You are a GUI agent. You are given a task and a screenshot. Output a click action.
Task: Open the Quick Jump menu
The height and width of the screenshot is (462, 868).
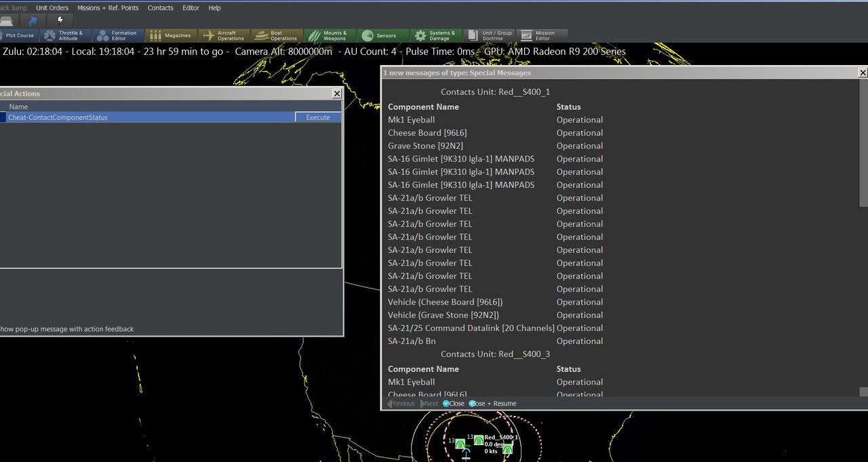(x=13, y=7)
